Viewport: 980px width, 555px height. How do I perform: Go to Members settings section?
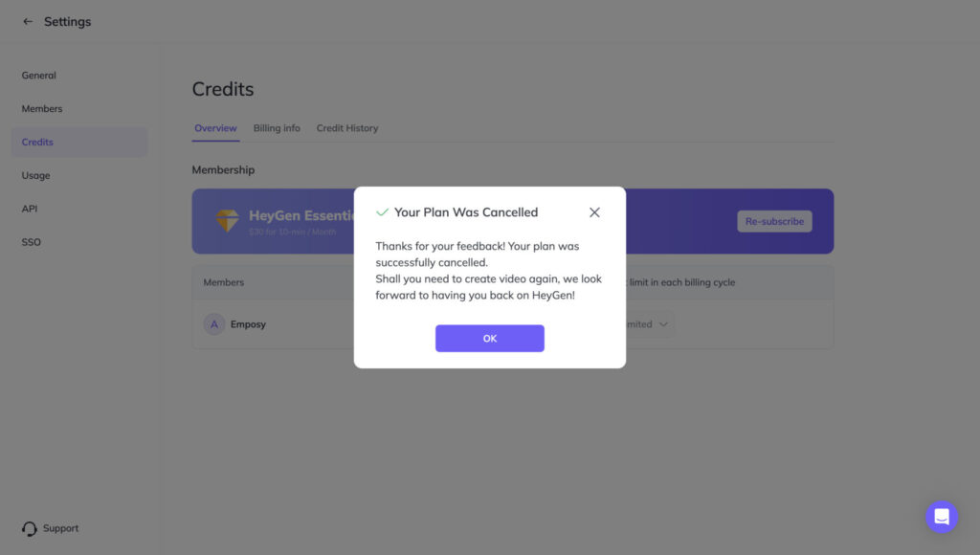point(42,109)
